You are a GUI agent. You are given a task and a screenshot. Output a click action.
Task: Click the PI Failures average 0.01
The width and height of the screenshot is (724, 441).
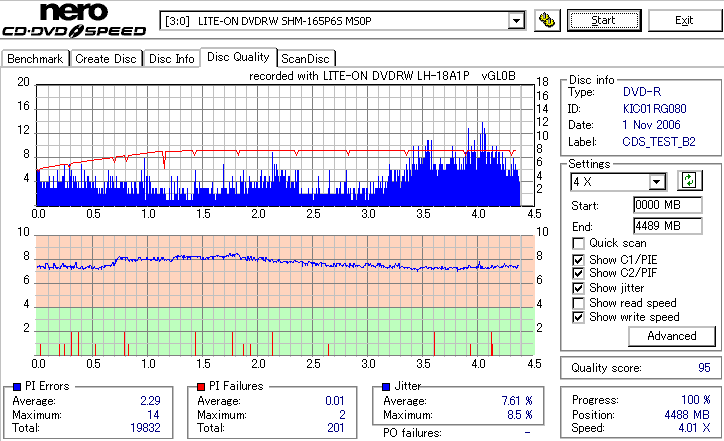click(x=335, y=401)
